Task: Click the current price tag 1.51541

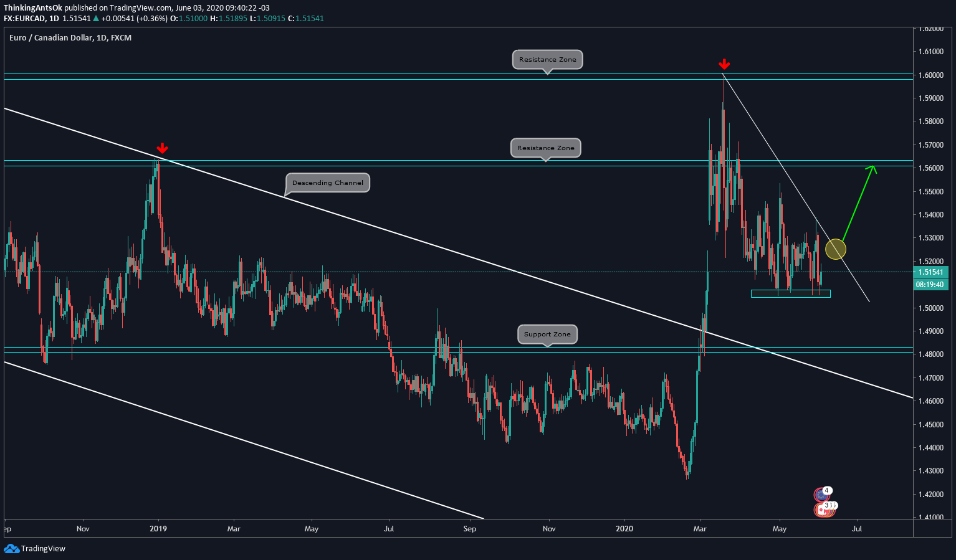Action: 932,272
